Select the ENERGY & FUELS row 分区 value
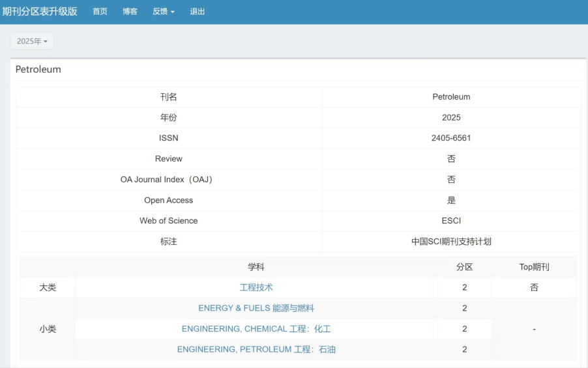This screenshot has height=368, width=588. [x=464, y=308]
